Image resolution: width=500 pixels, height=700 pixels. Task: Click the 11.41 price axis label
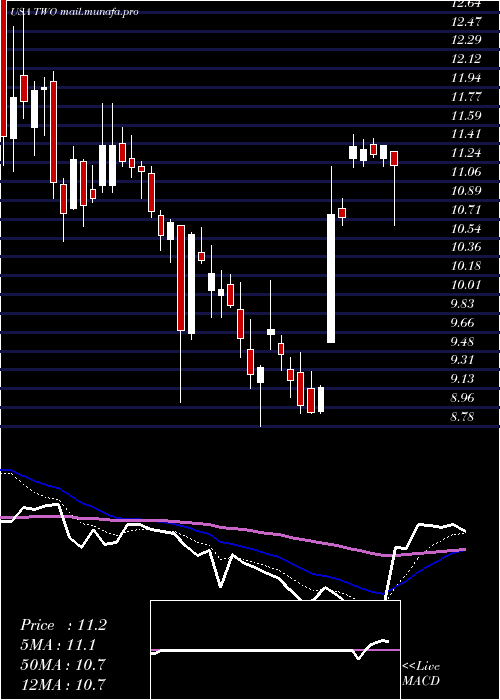466,133
